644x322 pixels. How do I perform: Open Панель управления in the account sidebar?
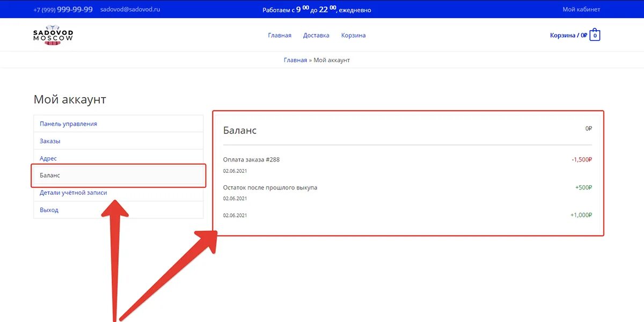[x=119, y=123]
